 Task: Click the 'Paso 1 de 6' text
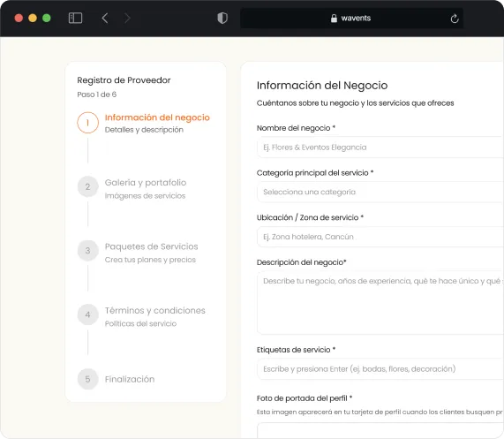tap(97, 95)
